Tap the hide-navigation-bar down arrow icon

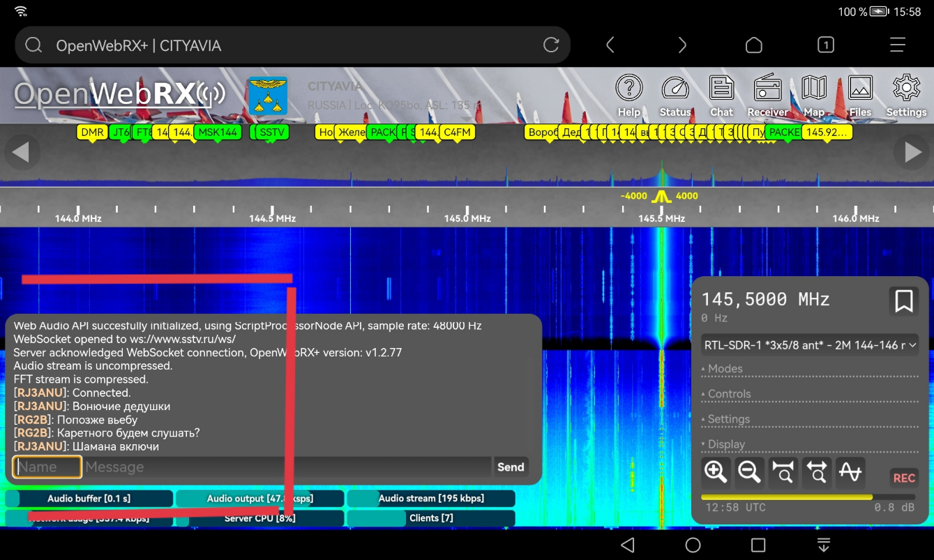click(x=824, y=545)
